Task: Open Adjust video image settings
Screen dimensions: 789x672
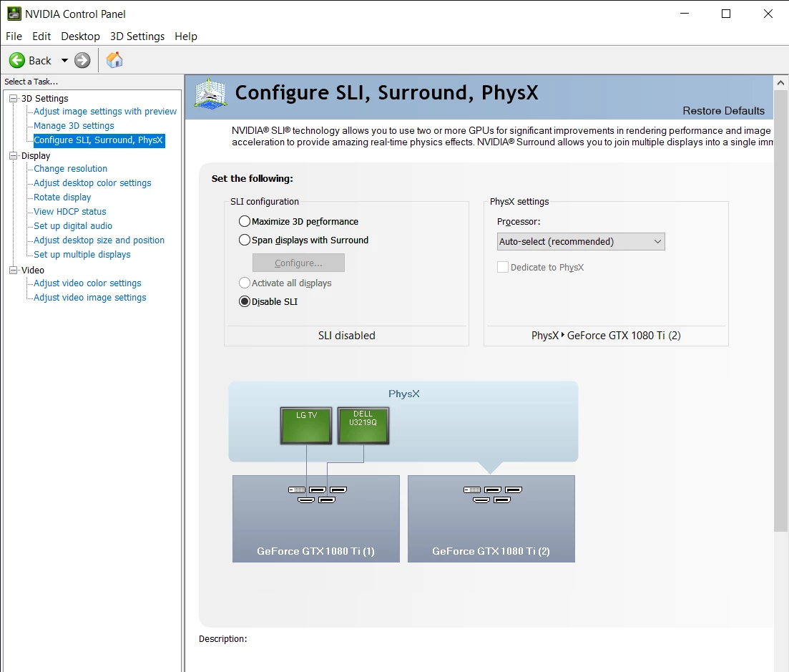Action: (90, 298)
